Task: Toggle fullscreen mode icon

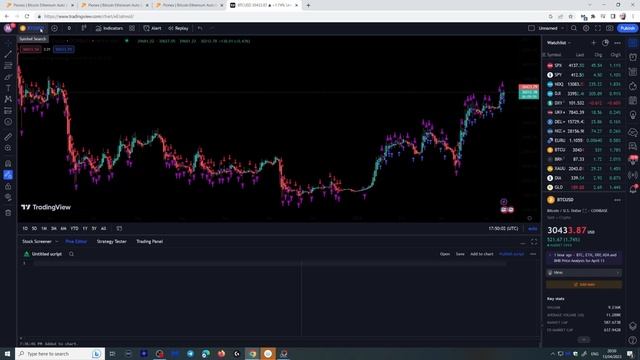Action: coord(598,28)
